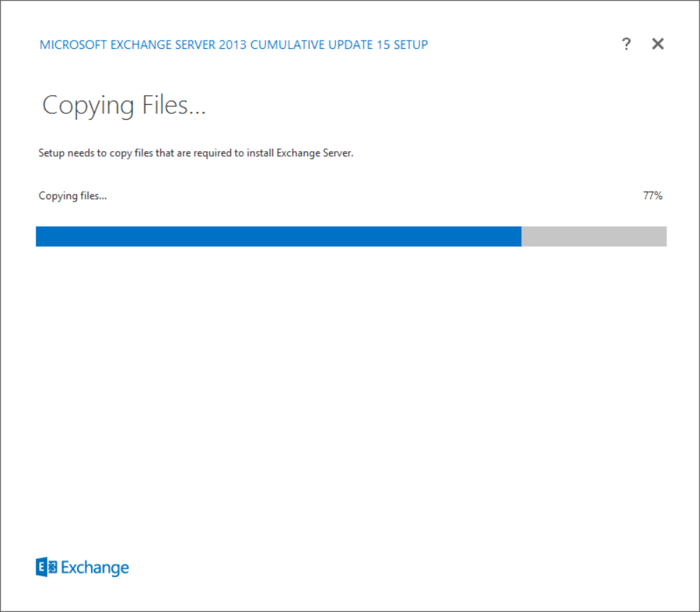Image resolution: width=700 pixels, height=612 pixels.
Task: Click the help question mark icon
Action: coord(626,44)
